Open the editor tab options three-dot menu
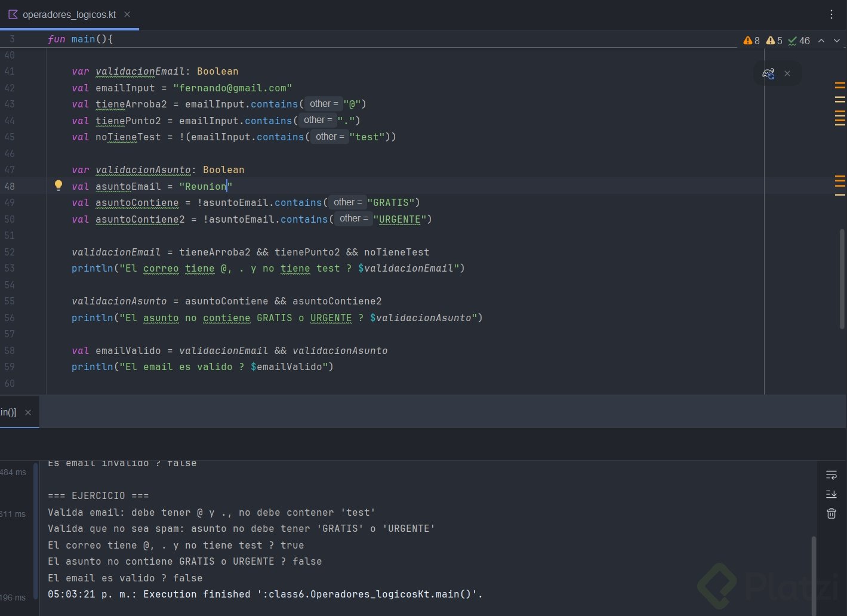The height and width of the screenshot is (616, 847). click(831, 14)
